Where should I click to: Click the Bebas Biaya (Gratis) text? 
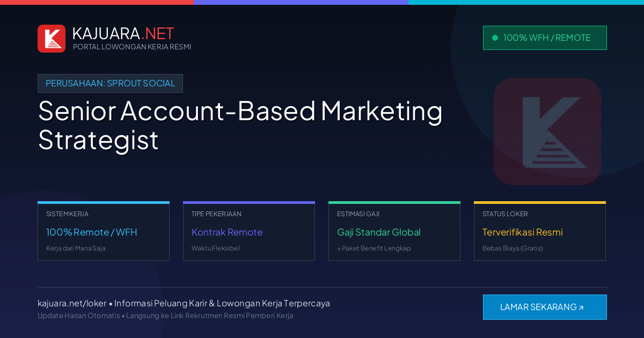tap(513, 248)
